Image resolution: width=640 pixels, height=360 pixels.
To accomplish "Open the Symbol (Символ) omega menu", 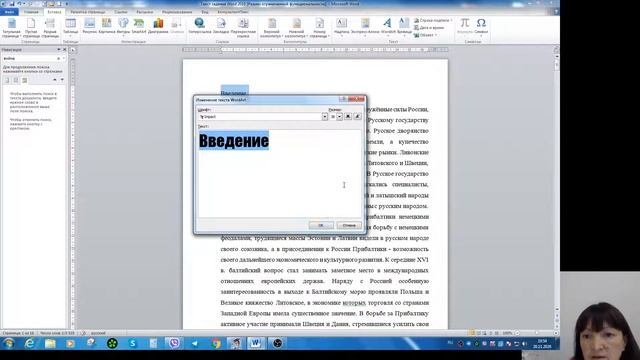I will point(481,26).
